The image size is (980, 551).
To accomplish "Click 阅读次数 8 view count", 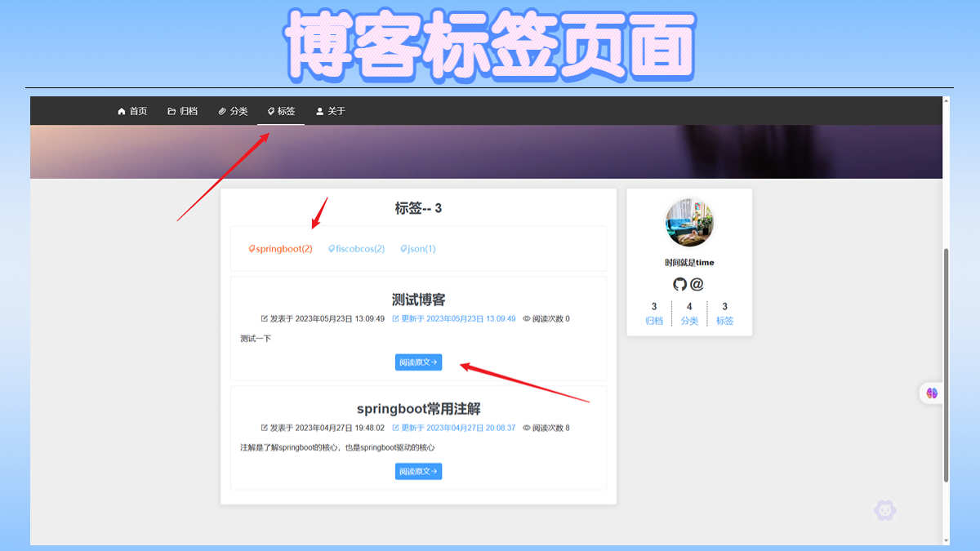I will point(546,428).
